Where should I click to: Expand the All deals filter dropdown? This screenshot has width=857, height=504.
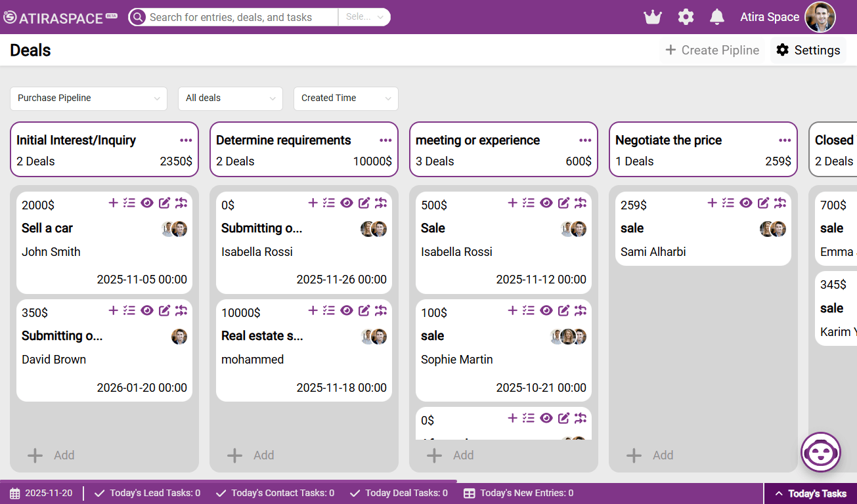[230, 98]
